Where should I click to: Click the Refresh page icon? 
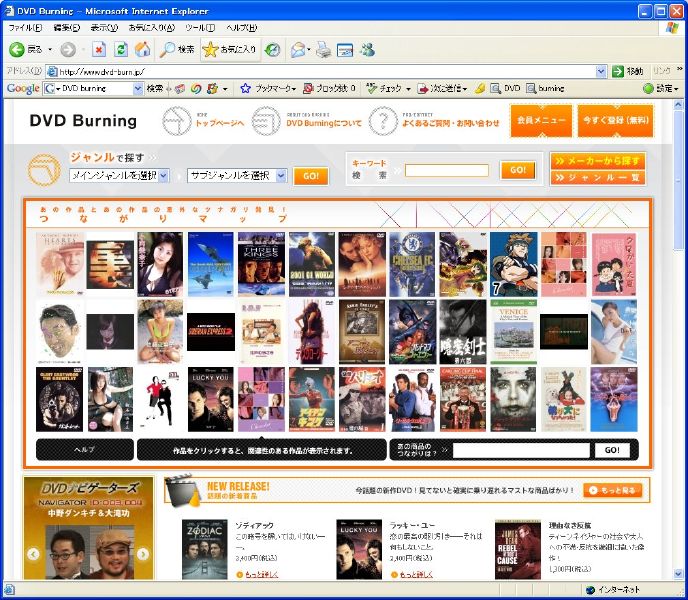(x=121, y=49)
